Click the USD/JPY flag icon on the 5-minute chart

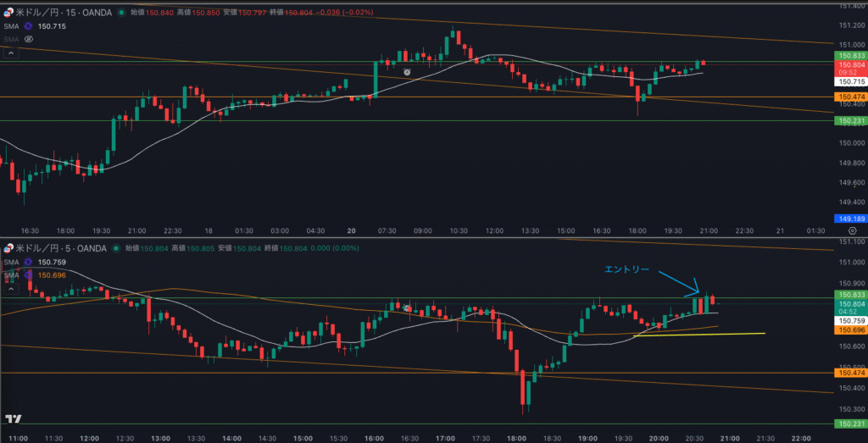click(x=8, y=248)
